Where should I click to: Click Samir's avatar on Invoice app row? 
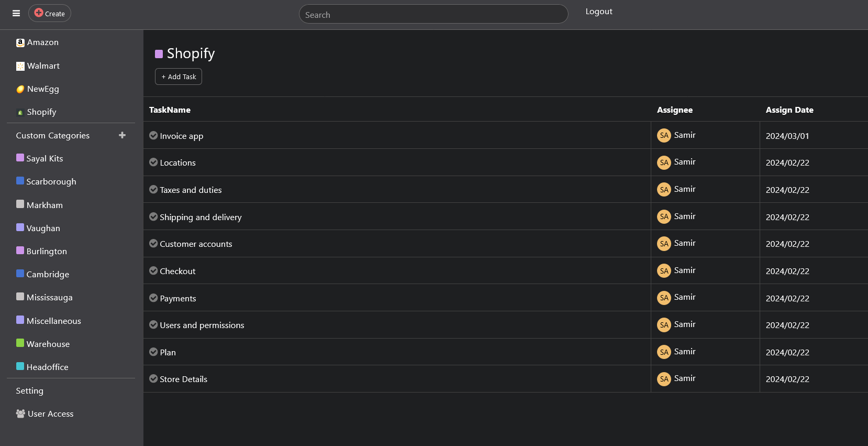click(664, 136)
